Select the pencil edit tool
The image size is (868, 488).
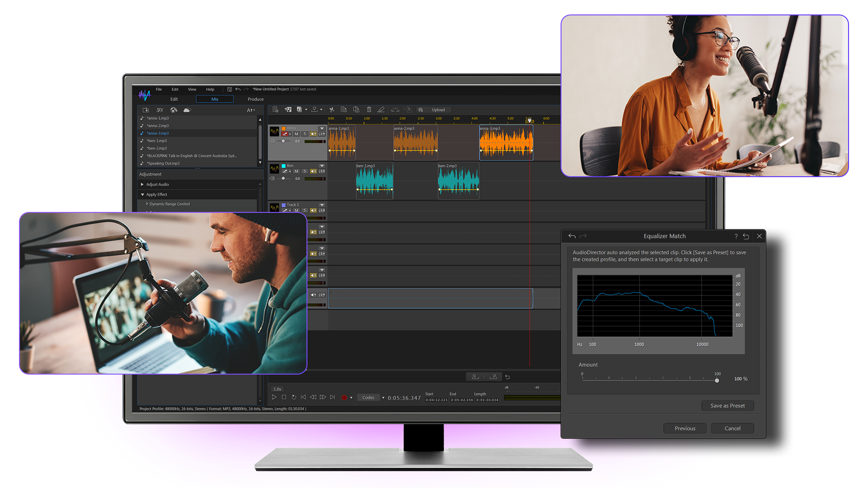(381, 109)
